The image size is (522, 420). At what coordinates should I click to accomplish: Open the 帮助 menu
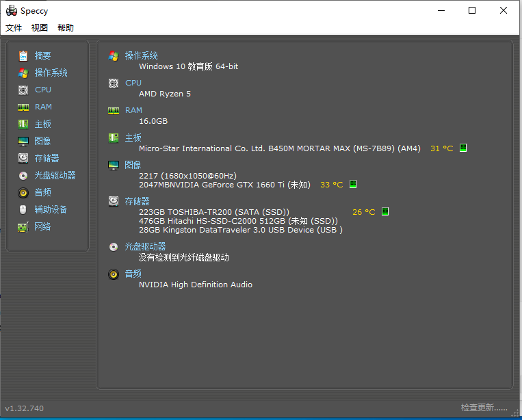tap(66, 28)
